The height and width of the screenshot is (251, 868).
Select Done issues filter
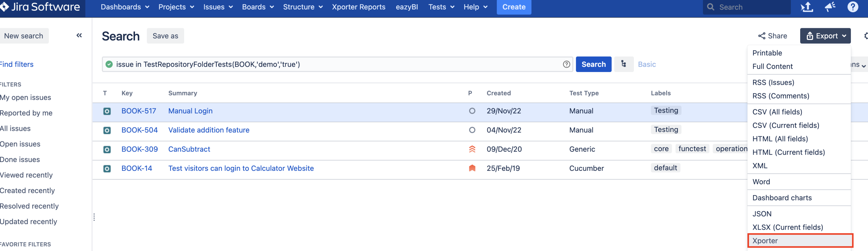(x=20, y=160)
